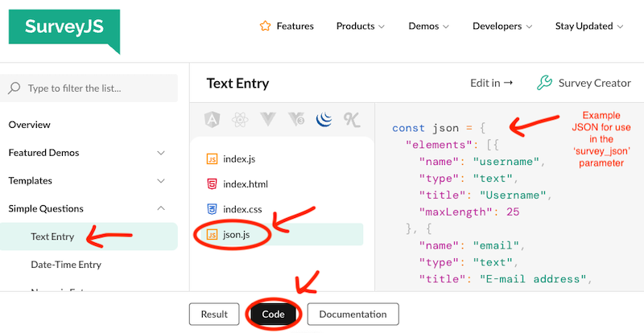Click the index.css CSS3 icon

[x=212, y=209]
